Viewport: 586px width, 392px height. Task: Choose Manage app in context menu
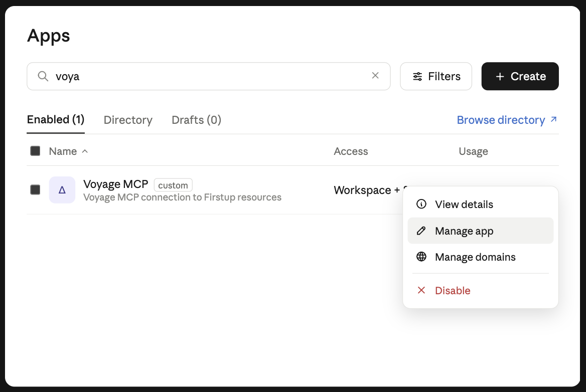pyautogui.click(x=480, y=231)
